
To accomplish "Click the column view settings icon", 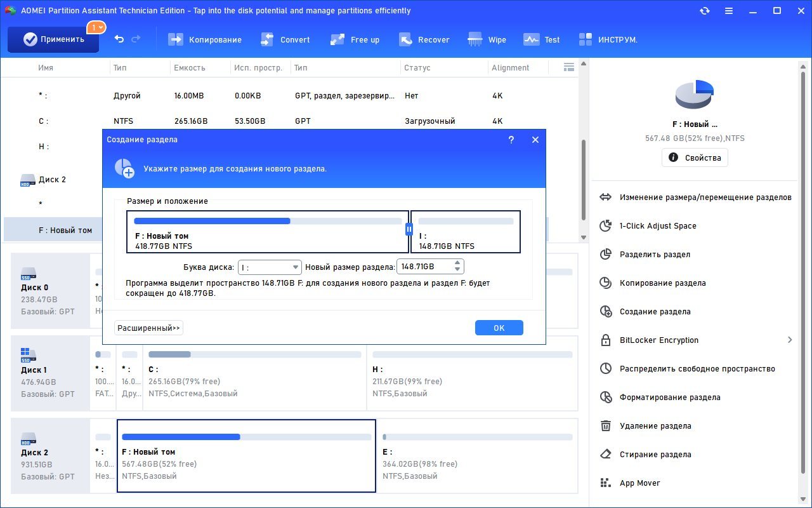I will 568,67.
